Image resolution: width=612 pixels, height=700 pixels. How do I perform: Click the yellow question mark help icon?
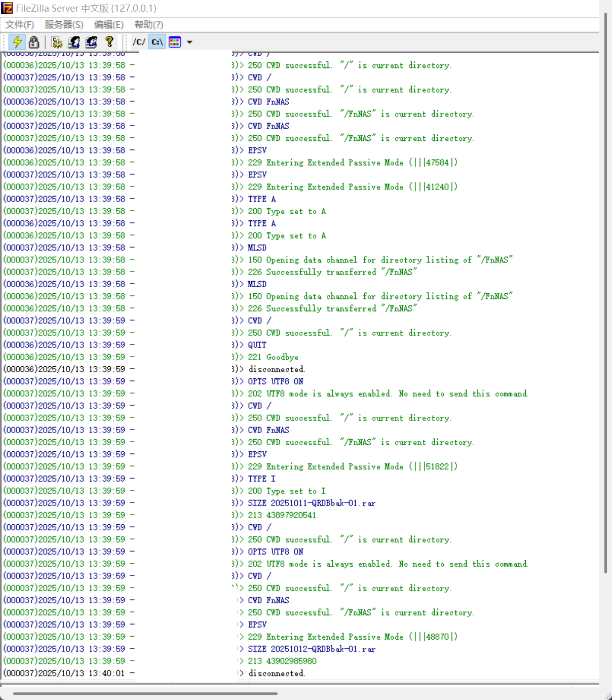(x=109, y=42)
